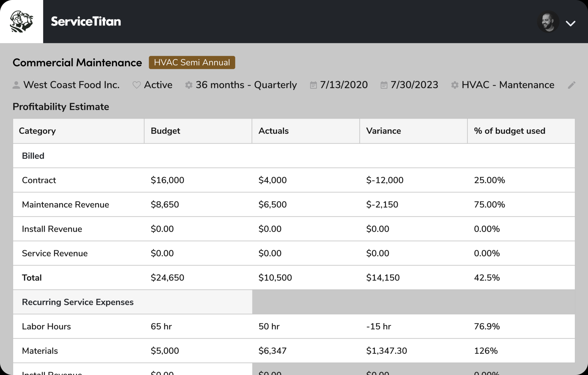
Task: Collapse the Recurring Service Expenses section
Action: (x=133, y=302)
